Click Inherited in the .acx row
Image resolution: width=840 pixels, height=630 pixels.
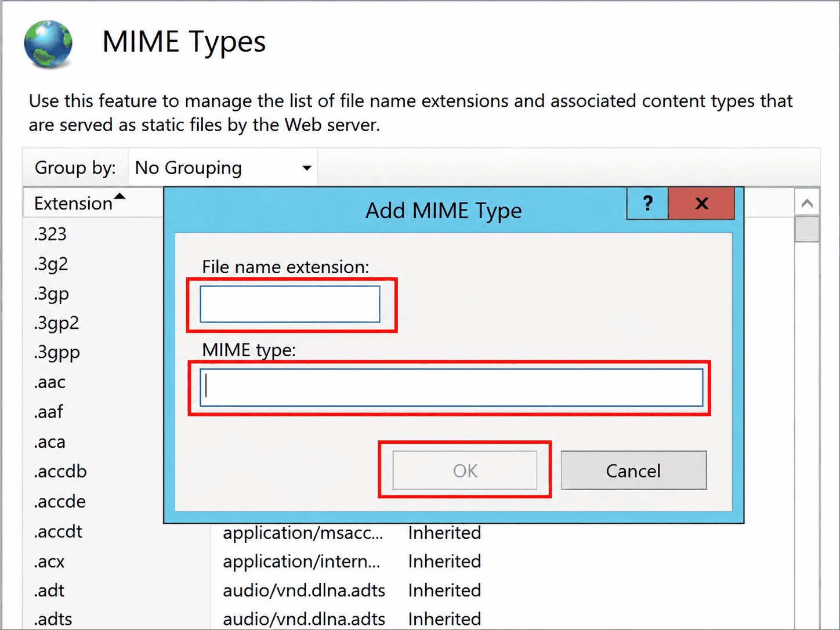pyautogui.click(x=444, y=562)
